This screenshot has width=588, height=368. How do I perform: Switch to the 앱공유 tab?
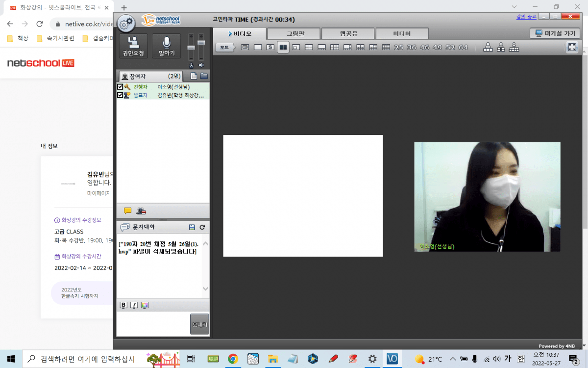pos(347,34)
